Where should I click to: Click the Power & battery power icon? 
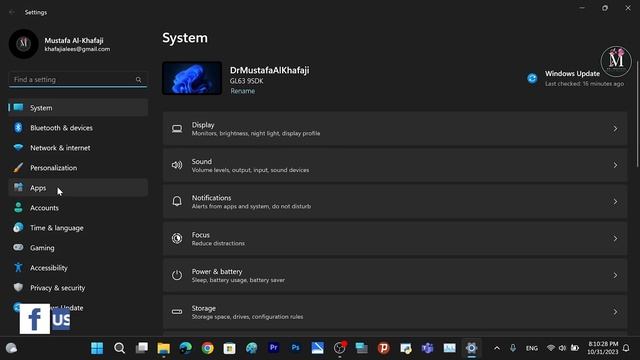point(177,275)
